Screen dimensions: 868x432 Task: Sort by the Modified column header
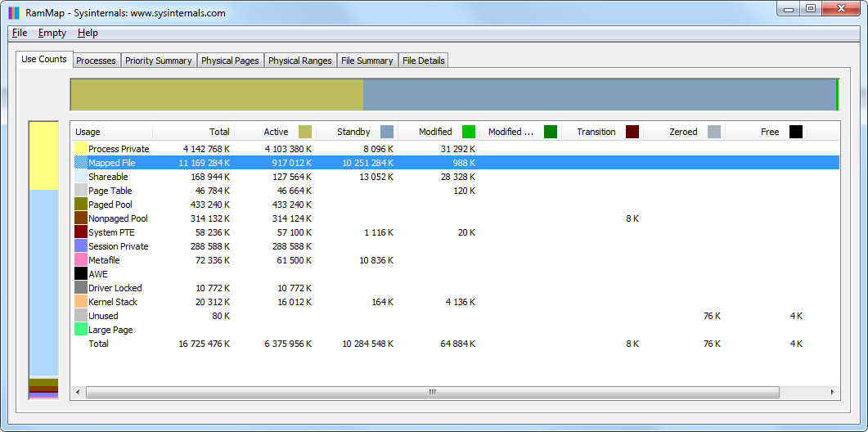[x=439, y=132]
